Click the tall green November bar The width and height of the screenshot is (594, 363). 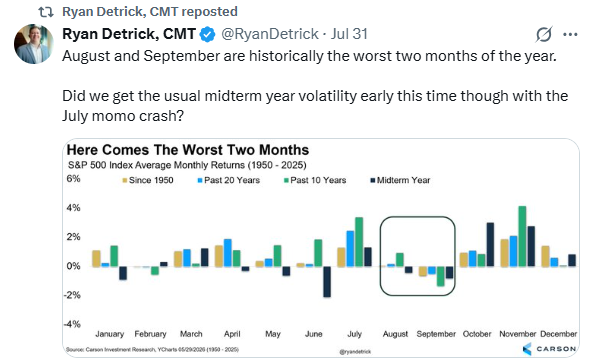[x=522, y=236]
